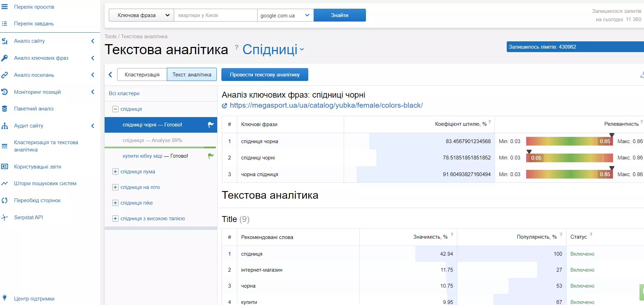
Task: Click the help icon beside Статус column
Action: point(591,234)
